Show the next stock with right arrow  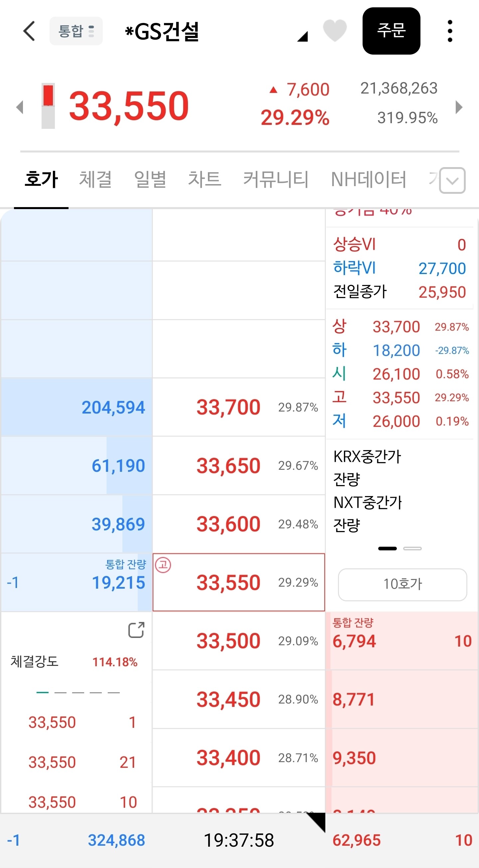click(x=459, y=107)
